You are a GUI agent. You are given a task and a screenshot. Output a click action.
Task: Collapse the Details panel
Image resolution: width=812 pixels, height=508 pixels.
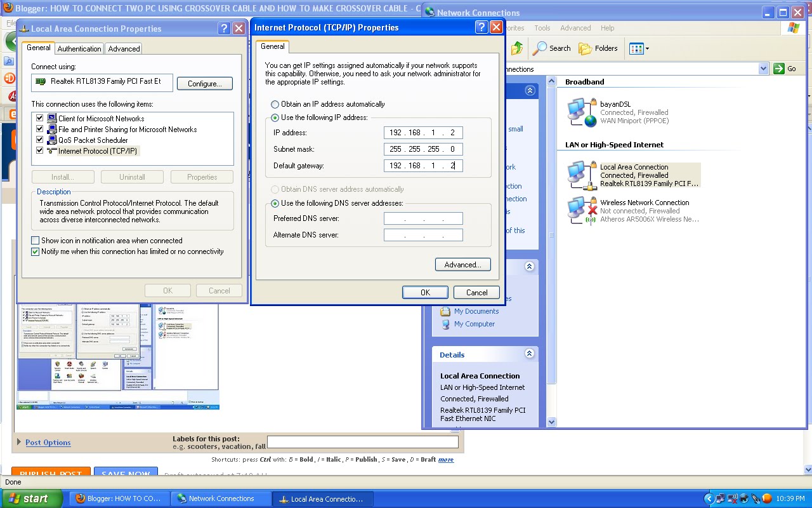tap(530, 354)
